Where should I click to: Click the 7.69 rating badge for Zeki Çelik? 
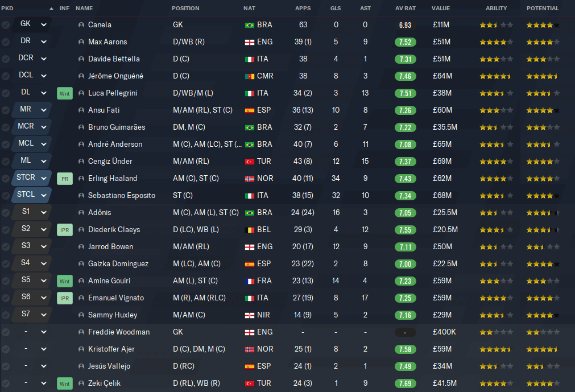click(405, 383)
